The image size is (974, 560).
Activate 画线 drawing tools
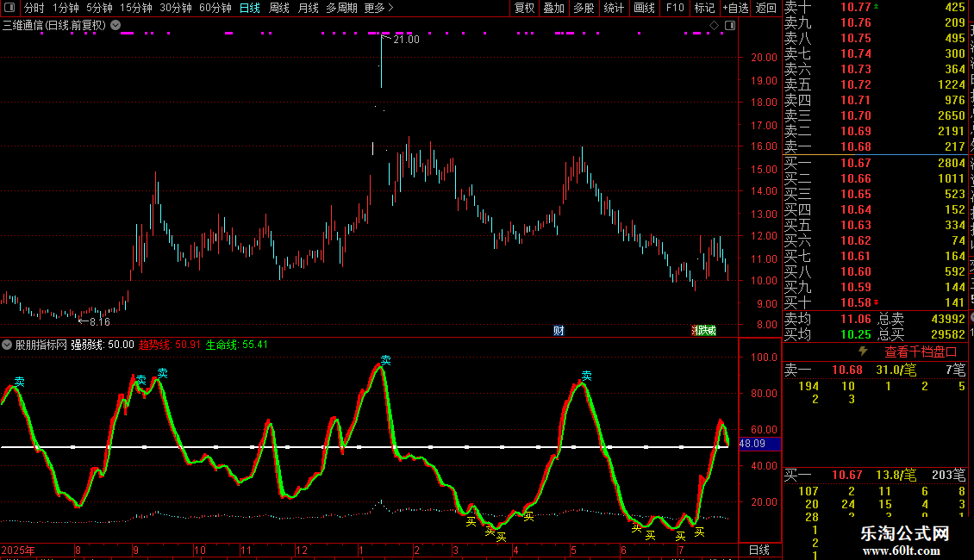pos(644,8)
